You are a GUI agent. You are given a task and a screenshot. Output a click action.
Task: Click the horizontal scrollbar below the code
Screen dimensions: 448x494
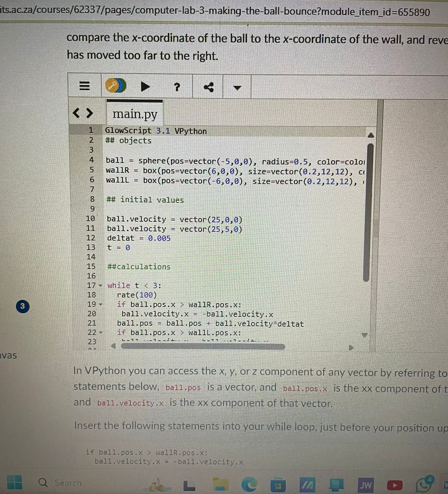click(x=203, y=347)
